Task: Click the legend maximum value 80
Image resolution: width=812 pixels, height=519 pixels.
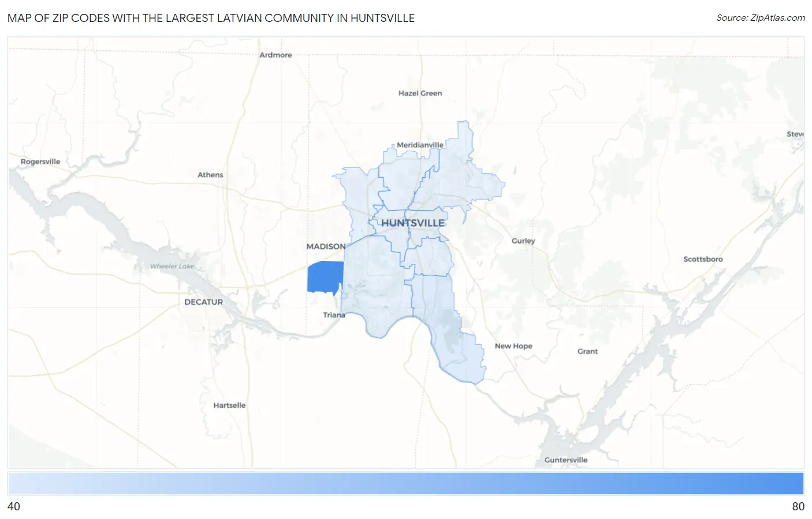Action: pyautogui.click(x=798, y=506)
